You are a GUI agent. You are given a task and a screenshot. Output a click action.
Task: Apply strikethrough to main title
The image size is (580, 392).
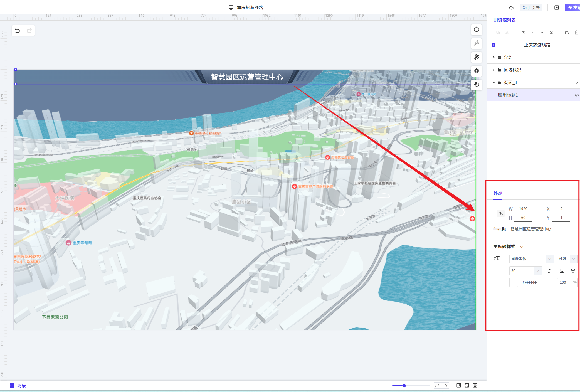click(x=573, y=271)
